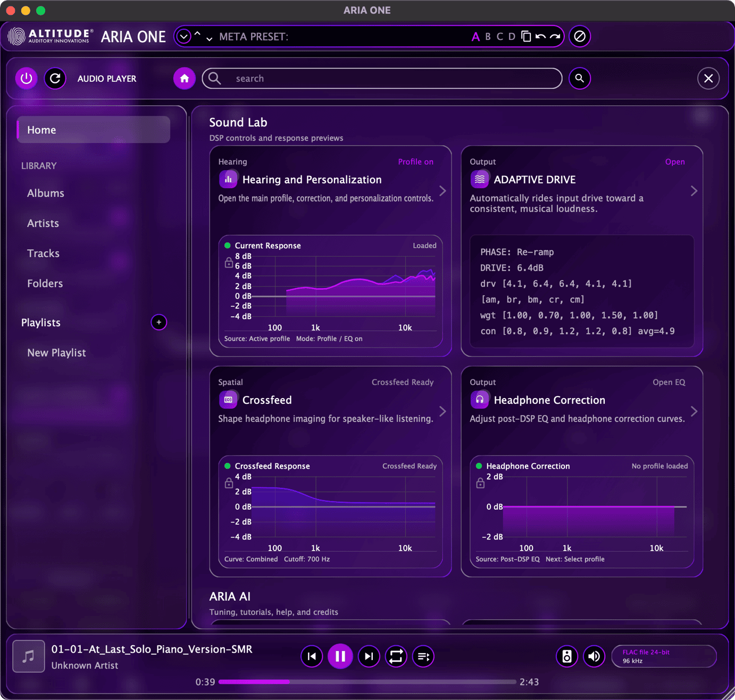Toggle lock on Current Response graph
Image resolution: width=735 pixels, height=700 pixels.
pos(229,263)
